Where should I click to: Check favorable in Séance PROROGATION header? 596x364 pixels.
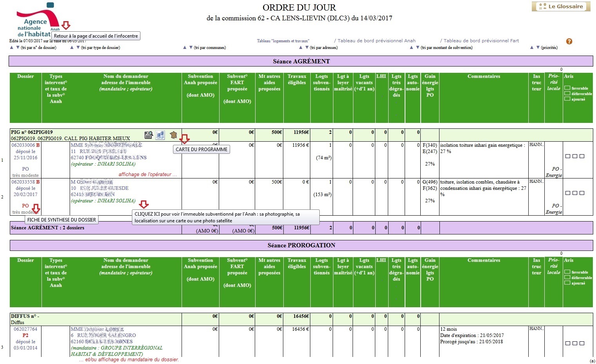pyautogui.click(x=567, y=272)
